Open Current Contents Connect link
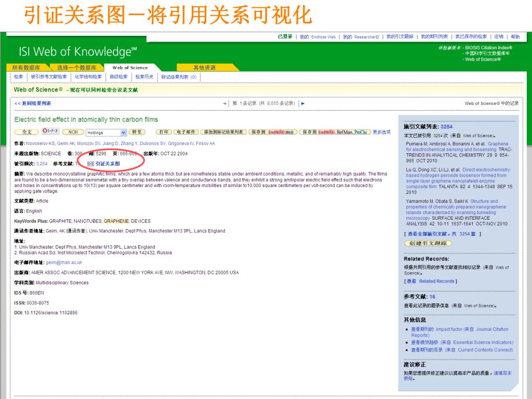Image resolution: width=532 pixels, height=399 pixels. pos(462,350)
